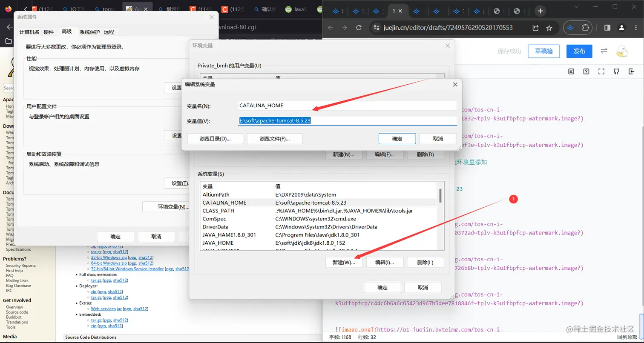The height and width of the screenshot is (343, 644).
Task: Go back in Chrome browser history
Action: click(330, 28)
